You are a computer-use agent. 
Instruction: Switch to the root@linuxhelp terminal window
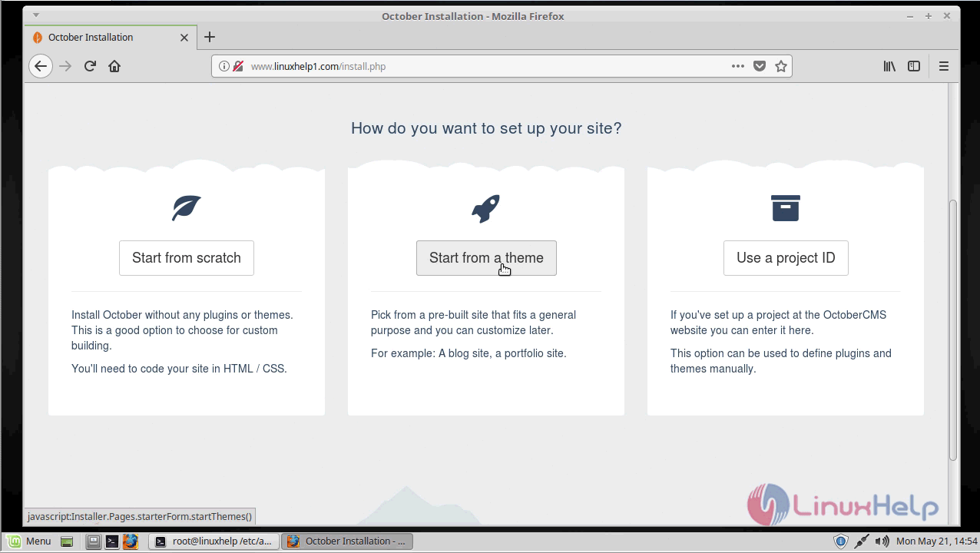click(214, 541)
